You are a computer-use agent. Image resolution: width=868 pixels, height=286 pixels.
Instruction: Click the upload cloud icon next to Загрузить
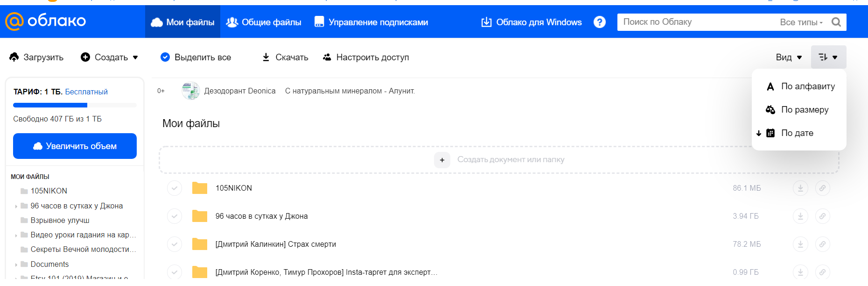(14, 57)
